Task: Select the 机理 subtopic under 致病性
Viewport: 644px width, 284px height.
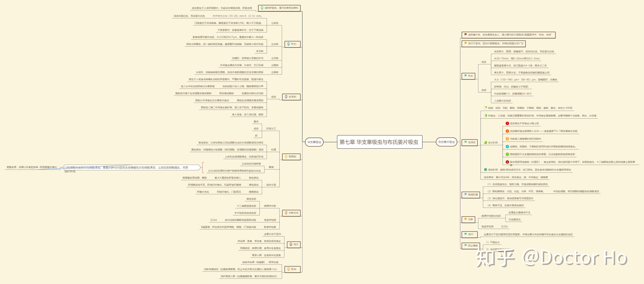Action: (274, 150)
